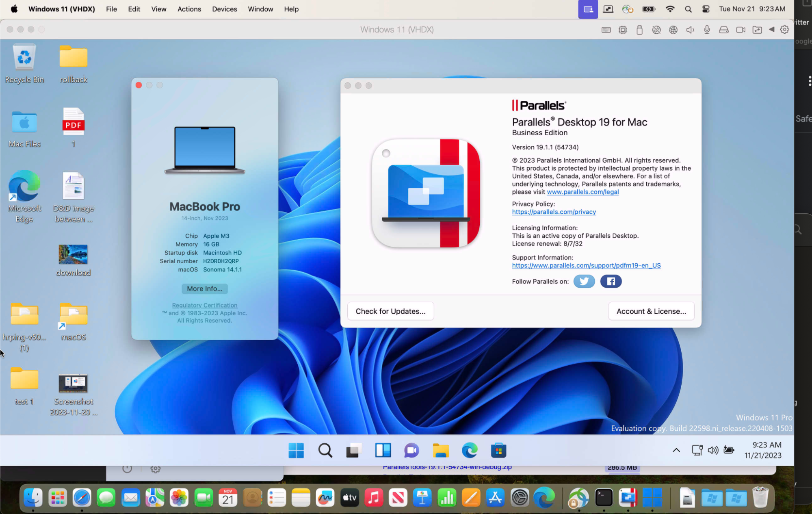Connect a USB device via Parallels toolbar icon
Viewport: 812px width, 514px height.
(x=640, y=29)
